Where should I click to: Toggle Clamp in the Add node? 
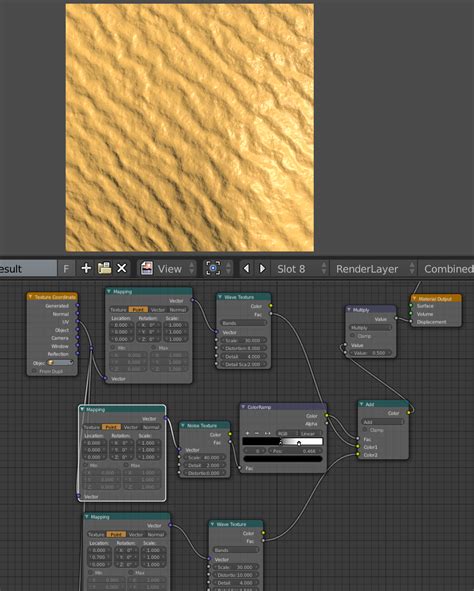[365, 430]
